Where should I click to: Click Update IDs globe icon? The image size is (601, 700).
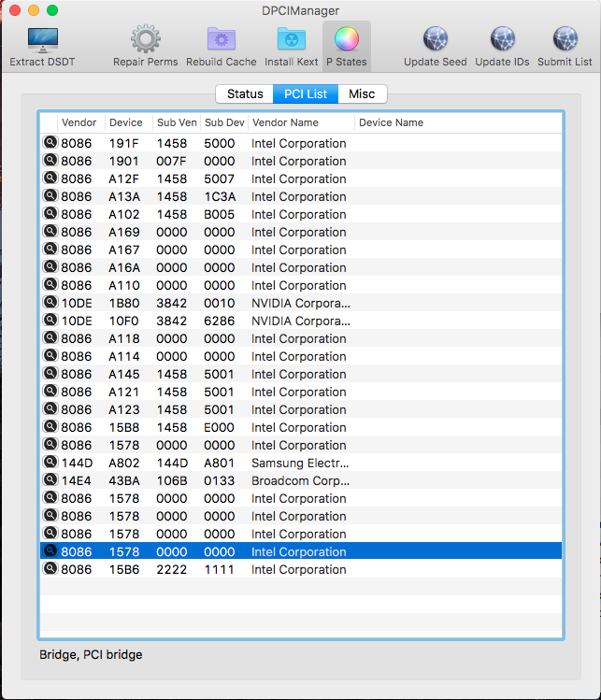[x=502, y=38]
